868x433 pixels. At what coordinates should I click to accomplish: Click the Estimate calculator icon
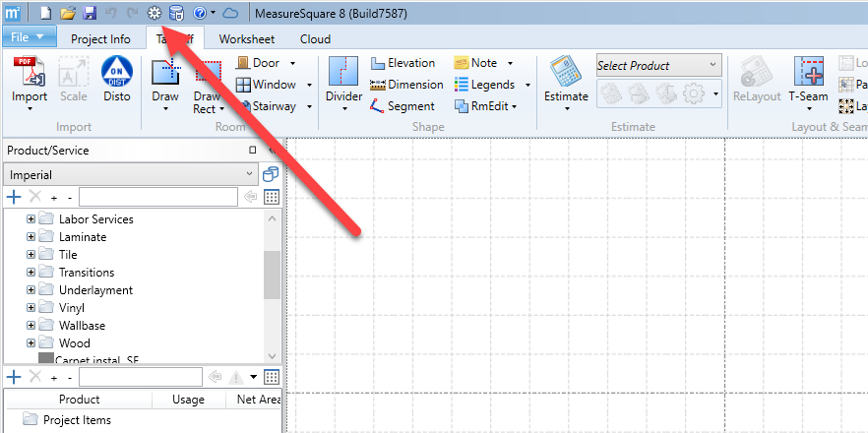(566, 72)
